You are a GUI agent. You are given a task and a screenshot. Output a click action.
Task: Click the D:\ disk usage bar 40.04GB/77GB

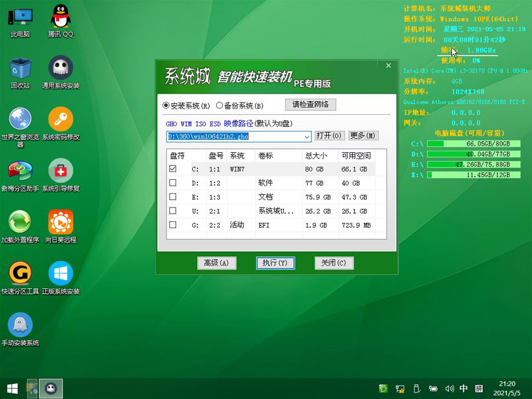(473, 154)
